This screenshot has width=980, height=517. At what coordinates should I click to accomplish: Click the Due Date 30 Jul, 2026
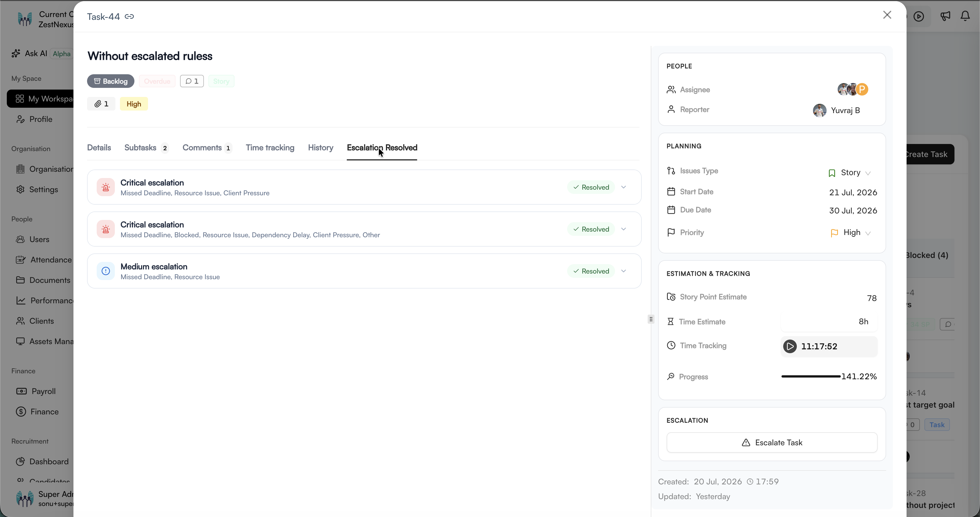pos(853,211)
